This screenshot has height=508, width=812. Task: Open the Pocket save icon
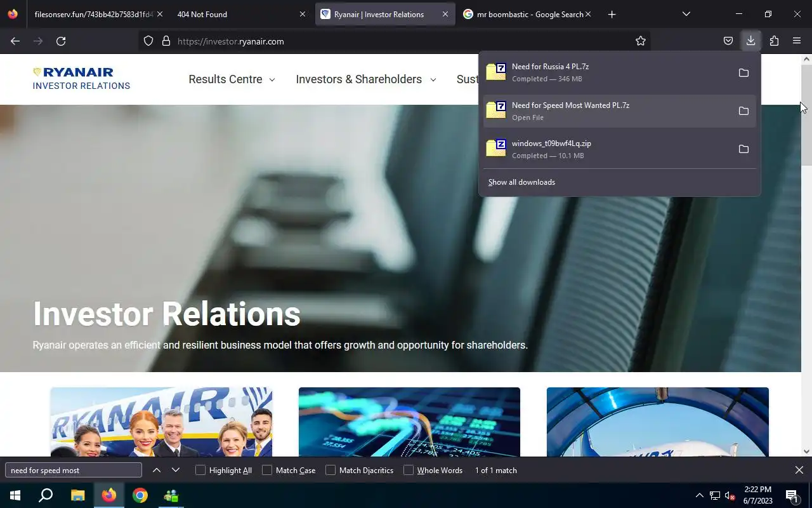[728, 41]
